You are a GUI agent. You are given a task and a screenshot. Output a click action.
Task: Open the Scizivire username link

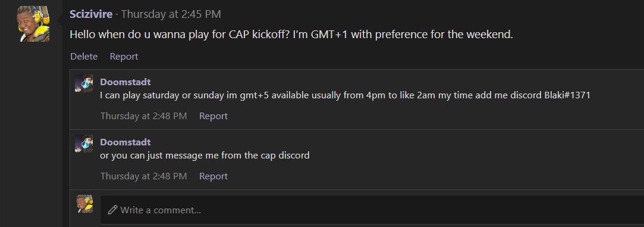click(x=91, y=14)
